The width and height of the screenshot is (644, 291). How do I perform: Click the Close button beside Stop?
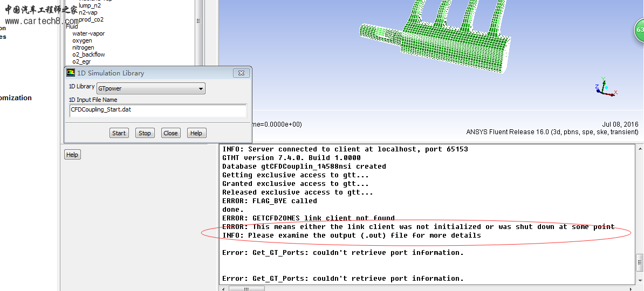(170, 133)
